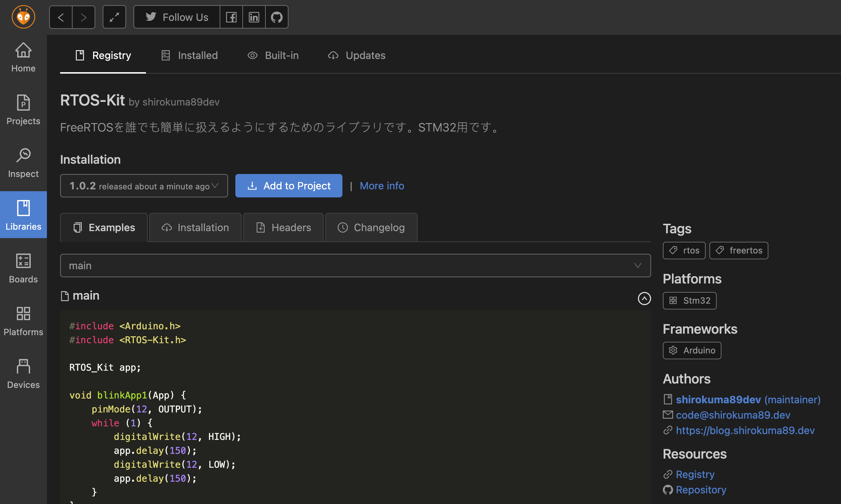The width and height of the screenshot is (841, 504).
Task: Open the Stm32 platform entry
Action: (x=689, y=300)
